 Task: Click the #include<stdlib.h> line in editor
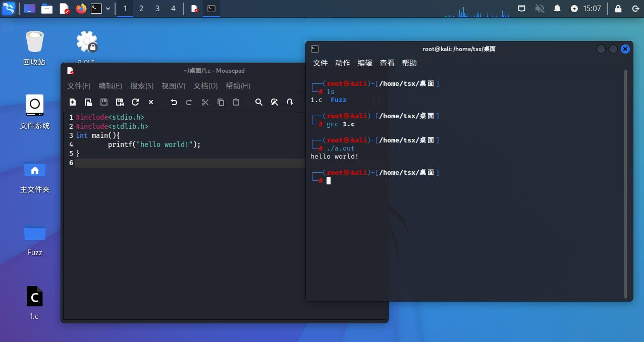pos(112,126)
